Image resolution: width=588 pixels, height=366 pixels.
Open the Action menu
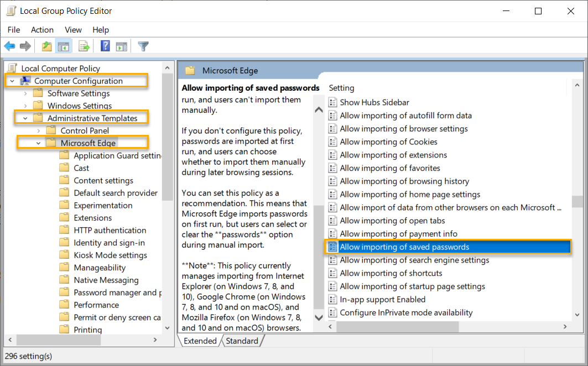[x=42, y=29]
